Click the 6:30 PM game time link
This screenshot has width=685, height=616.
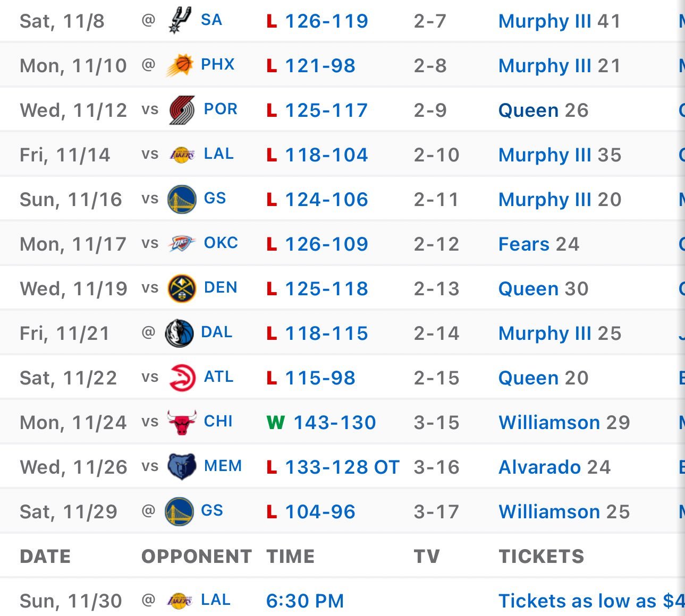[x=305, y=601]
